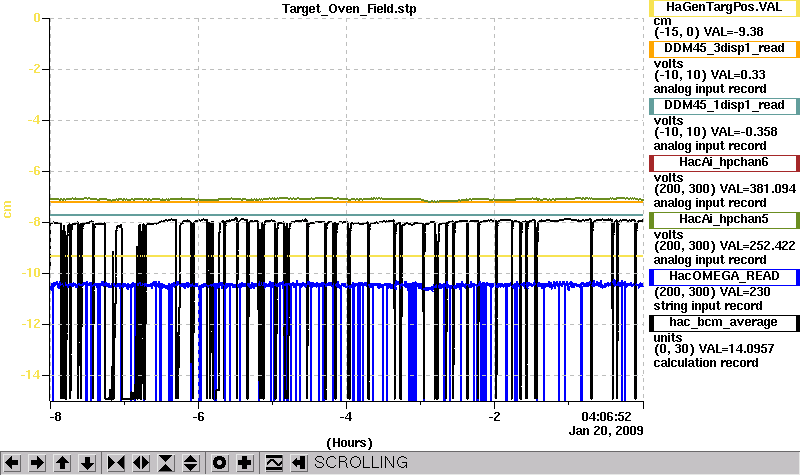Click the calculation record text

pyautogui.click(x=706, y=363)
